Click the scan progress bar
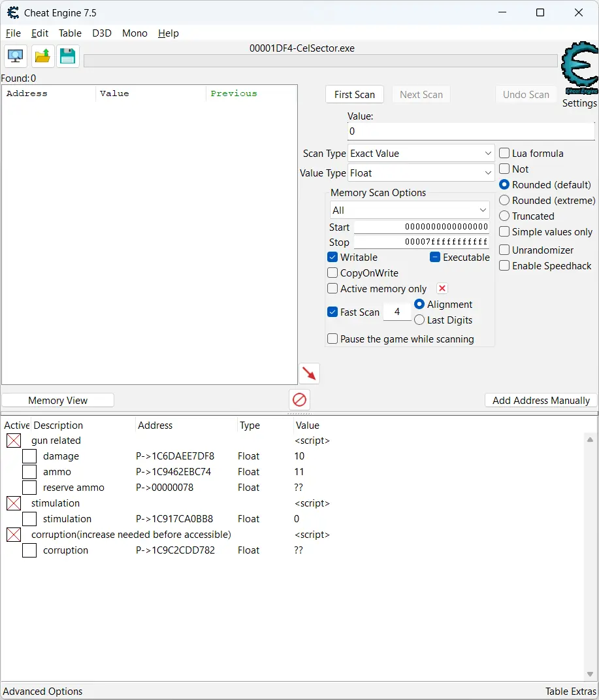Image resolution: width=599 pixels, height=700 pixels. (321, 61)
